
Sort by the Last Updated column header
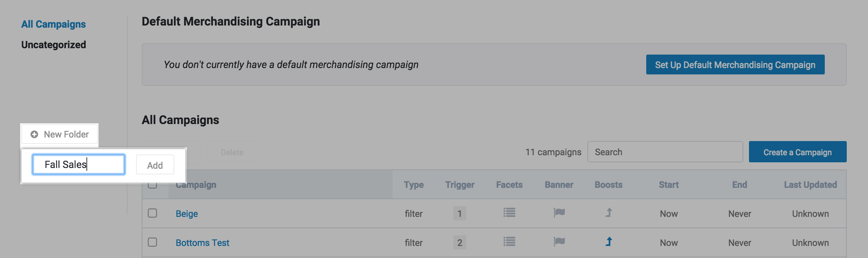810,185
